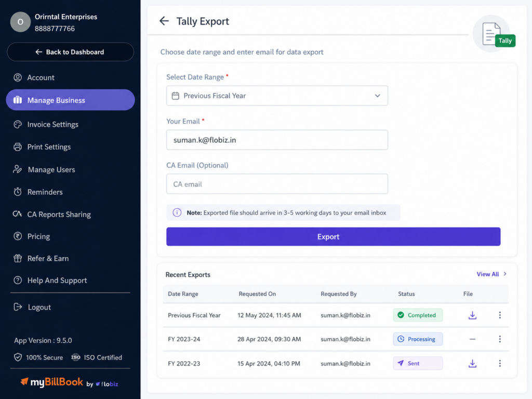Click the 'FY 2022-23' date range cell
Viewport: 532px width, 399px height.
184,363
